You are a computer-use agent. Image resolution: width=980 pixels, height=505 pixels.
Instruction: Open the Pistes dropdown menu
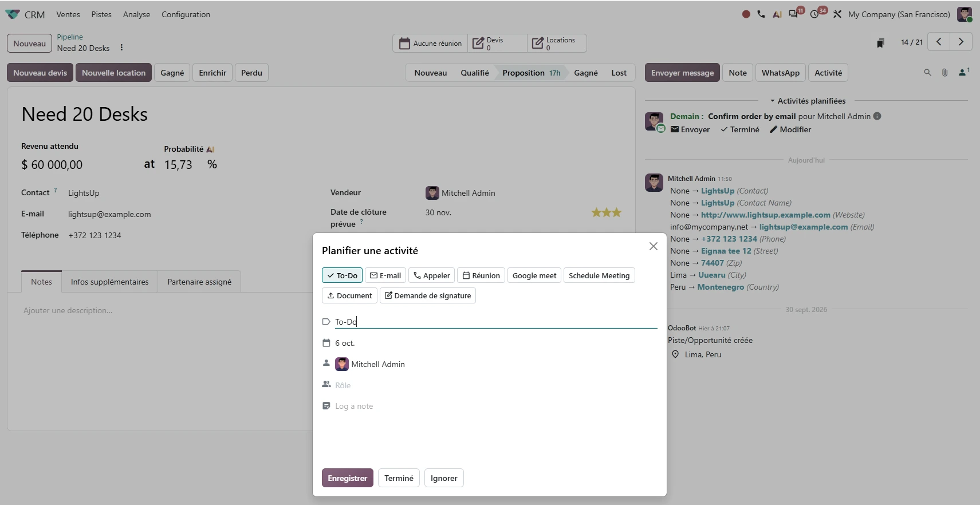tap(101, 14)
